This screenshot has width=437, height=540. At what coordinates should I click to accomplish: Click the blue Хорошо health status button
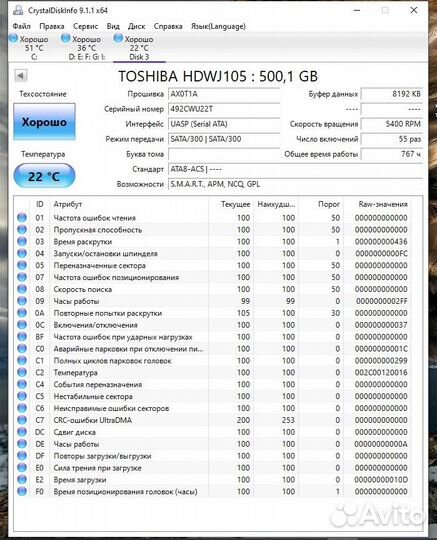click(x=44, y=122)
